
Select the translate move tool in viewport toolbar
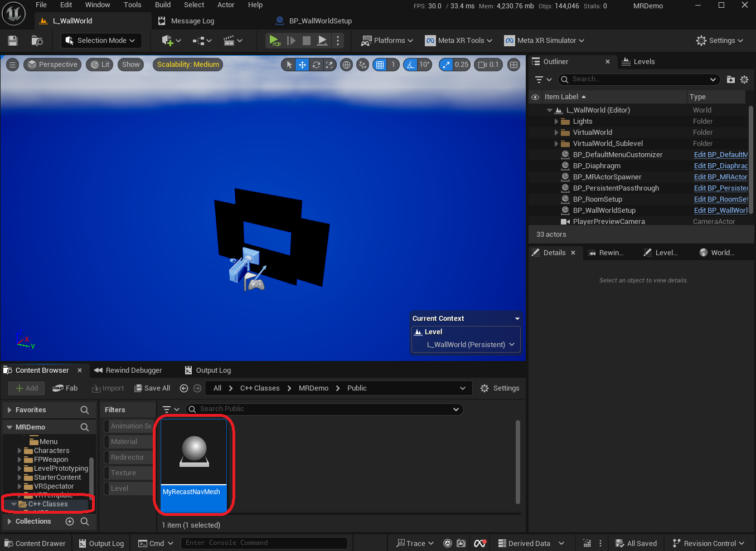[x=302, y=65]
